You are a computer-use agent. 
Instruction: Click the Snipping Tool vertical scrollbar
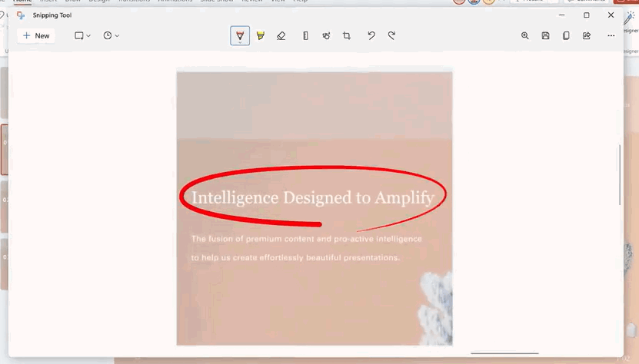(x=620, y=174)
